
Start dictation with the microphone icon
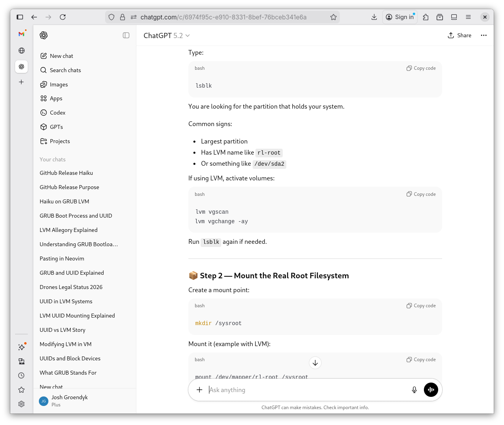pyautogui.click(x=414, y=390)
